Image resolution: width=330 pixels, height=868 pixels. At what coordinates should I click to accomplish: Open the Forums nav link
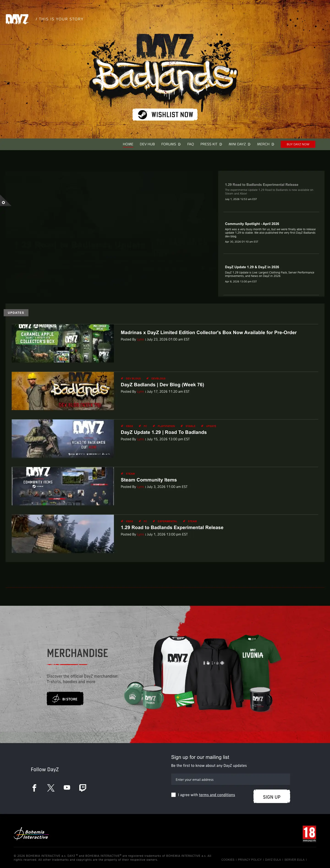[168, 144]
